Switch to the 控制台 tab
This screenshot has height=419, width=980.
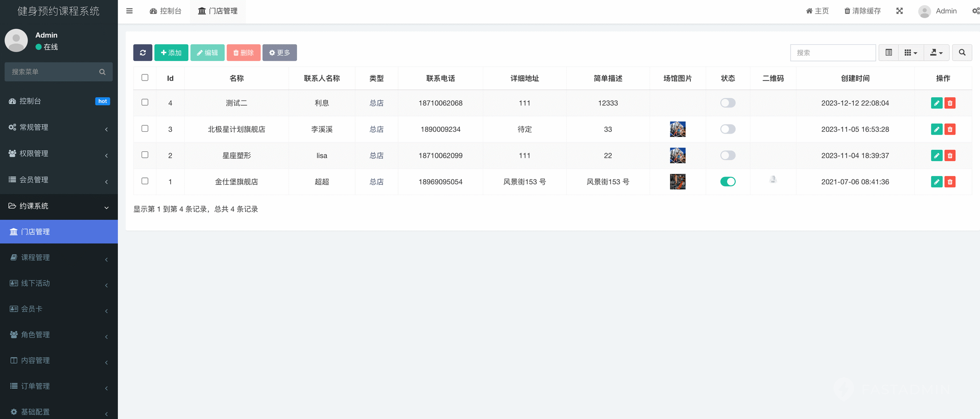click(x=166, y=11)
